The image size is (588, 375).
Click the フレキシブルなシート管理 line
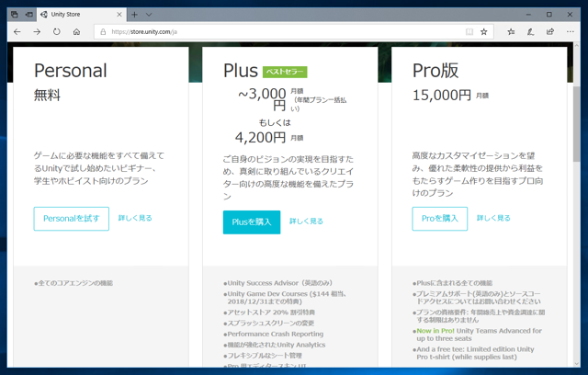pos(263,356)
